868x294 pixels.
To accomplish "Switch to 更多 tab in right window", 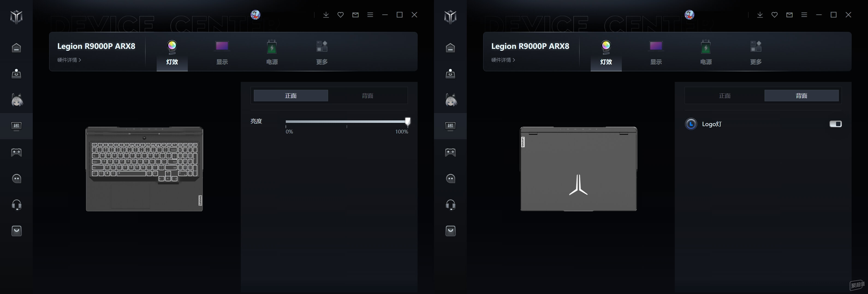I will pos(756,53).
